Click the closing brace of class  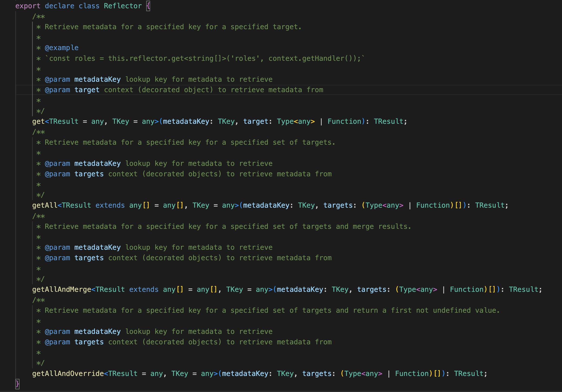pos(17,384)
